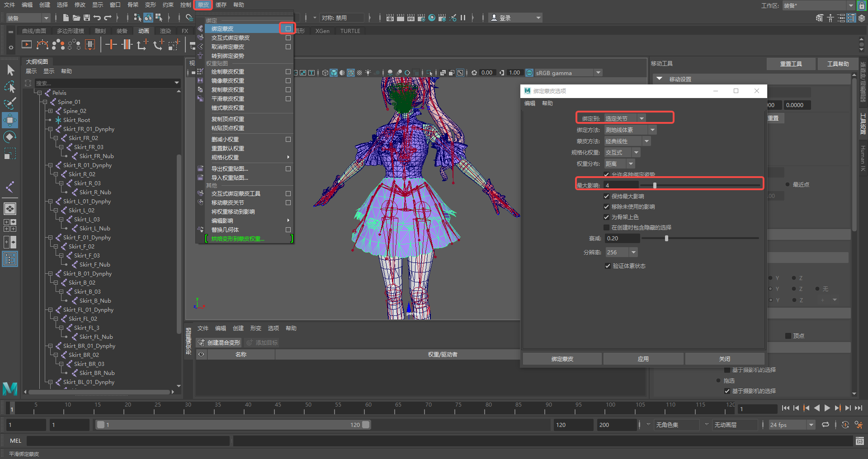Screen dimensions: 868x459
Task: Toggle sRGB gamma color management ON button
Action: click(529, 73)
